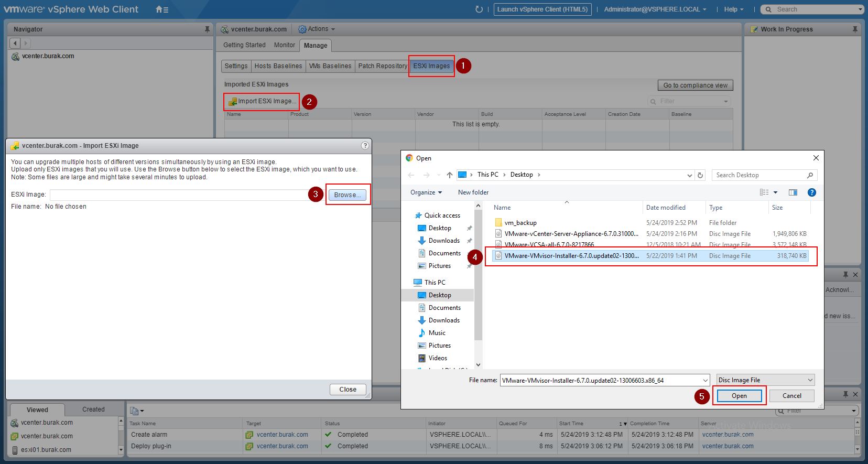This screenshot has height=464, width=868.
Task: Open Administrator@VSPHERE.LOCAL user menu
Action: [655, 9]
